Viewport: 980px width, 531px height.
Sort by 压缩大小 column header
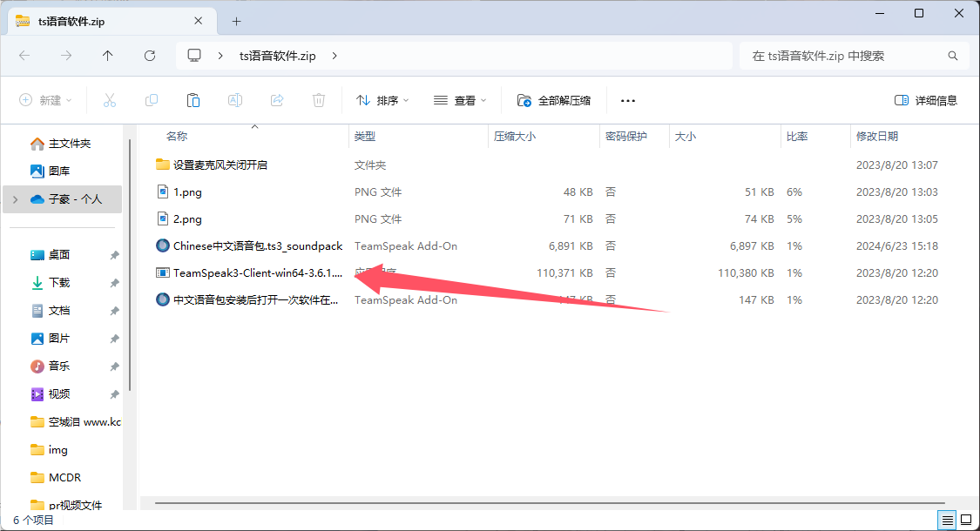coord(514,136)
